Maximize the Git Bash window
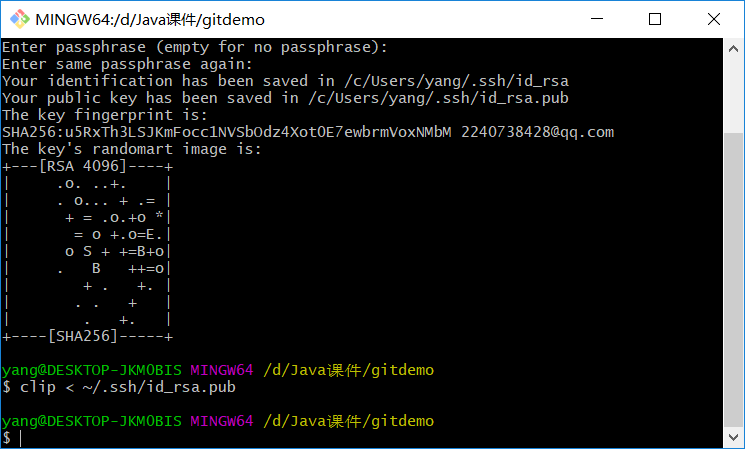 [x=655, y=19]
